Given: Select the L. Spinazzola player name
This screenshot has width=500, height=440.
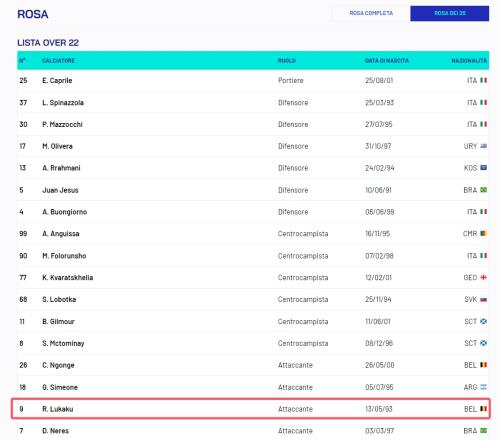Looking at the screenshot, I should pyautogui.click(x=63, y=103).
